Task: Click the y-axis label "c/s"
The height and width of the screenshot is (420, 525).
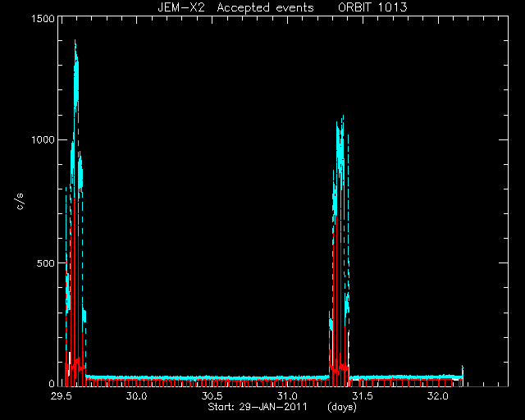Action: (20, 202)
